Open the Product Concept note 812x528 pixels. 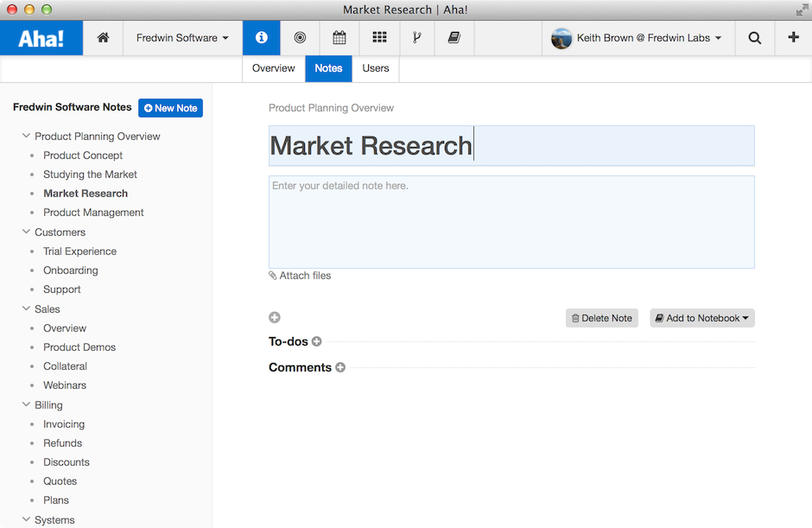point(83,156)
